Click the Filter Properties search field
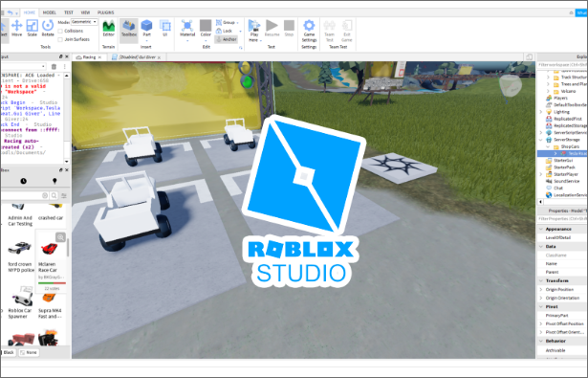 click(x=562, y=218)
